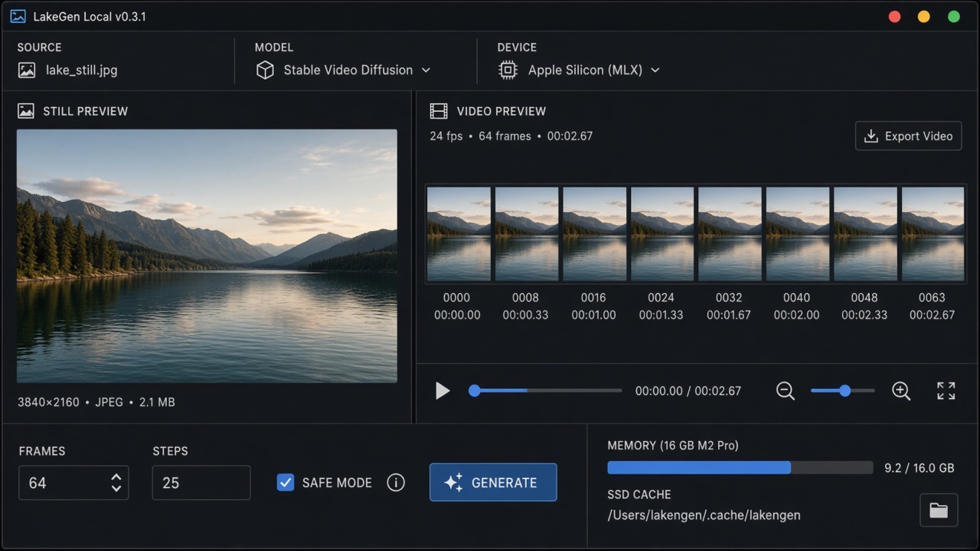Click the Generate button
This screenshot has width=980, height=551.
coord(493,482)
